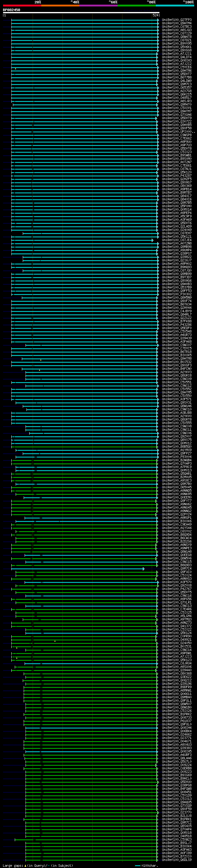
Task: Open hit UniRef100_O65357
Action: (177, 88)
